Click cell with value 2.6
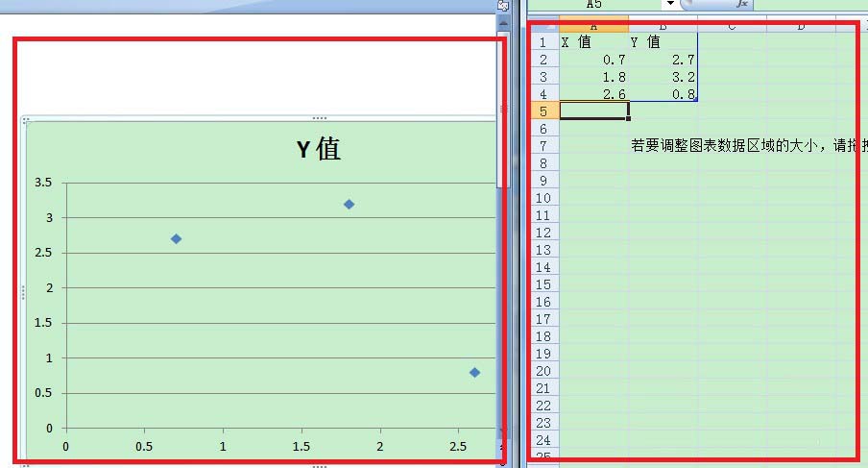Image resolution: width=868 pixels, height=468 pixels. (593, 93)
